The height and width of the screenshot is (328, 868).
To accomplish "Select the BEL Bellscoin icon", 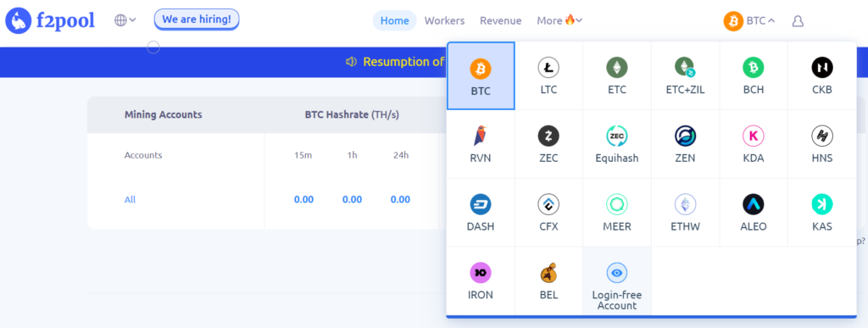I will (x=548, y=273).
